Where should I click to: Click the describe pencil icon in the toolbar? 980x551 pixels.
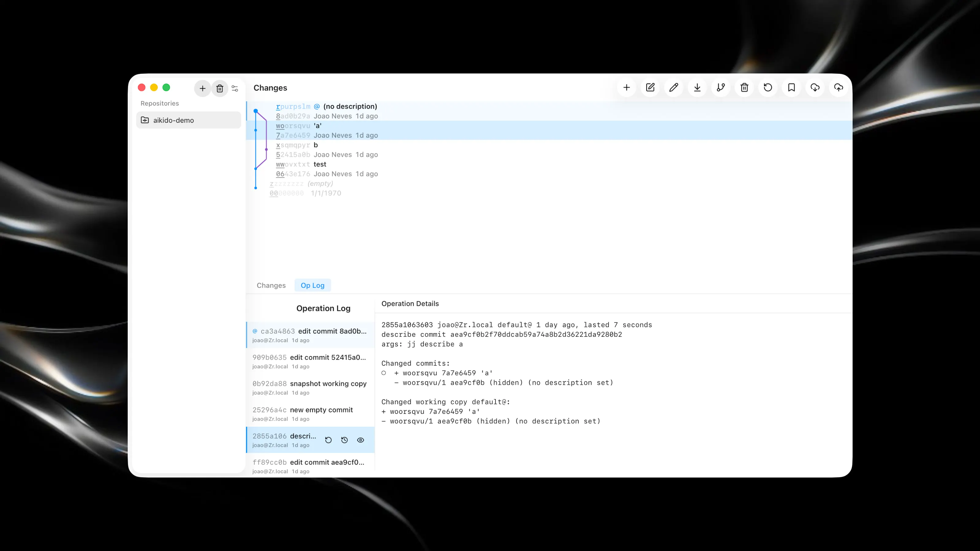pyautogui.click(x=674, y=88)
